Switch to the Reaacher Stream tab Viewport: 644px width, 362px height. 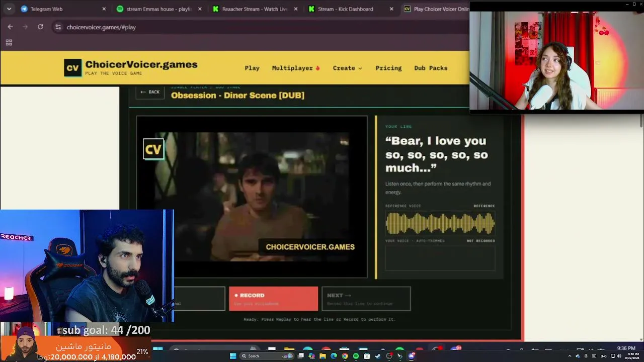click(254, 9)
